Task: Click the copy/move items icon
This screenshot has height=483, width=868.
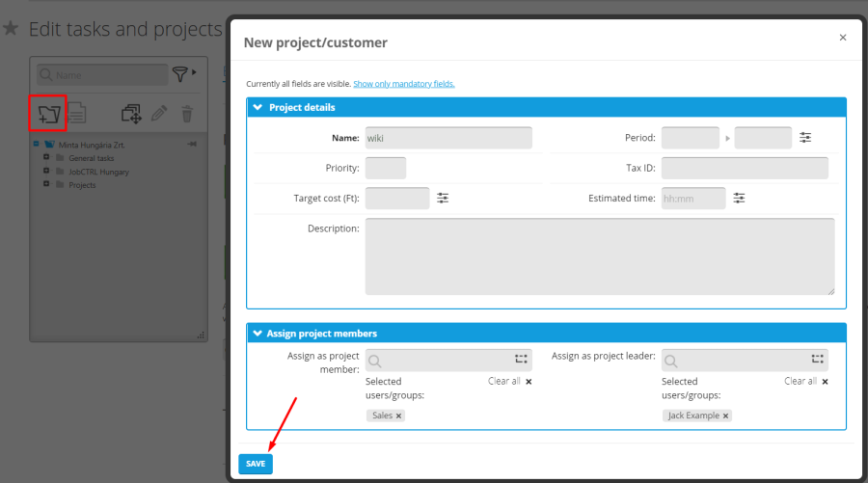Action: (x=131, y=114)
